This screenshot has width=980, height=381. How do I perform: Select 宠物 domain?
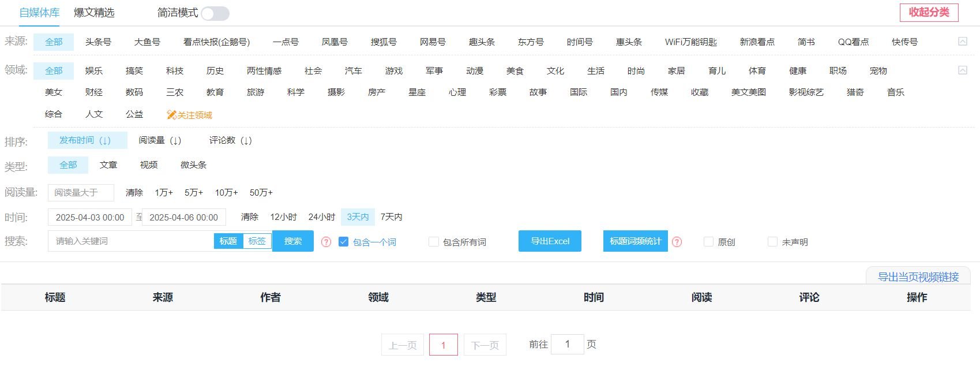[x=878, y=70]
